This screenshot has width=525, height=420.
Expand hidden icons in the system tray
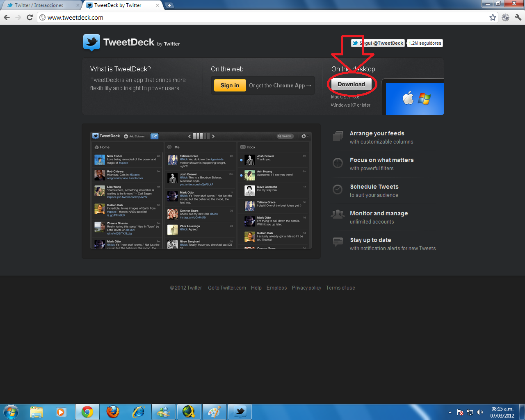coord(450,412)
